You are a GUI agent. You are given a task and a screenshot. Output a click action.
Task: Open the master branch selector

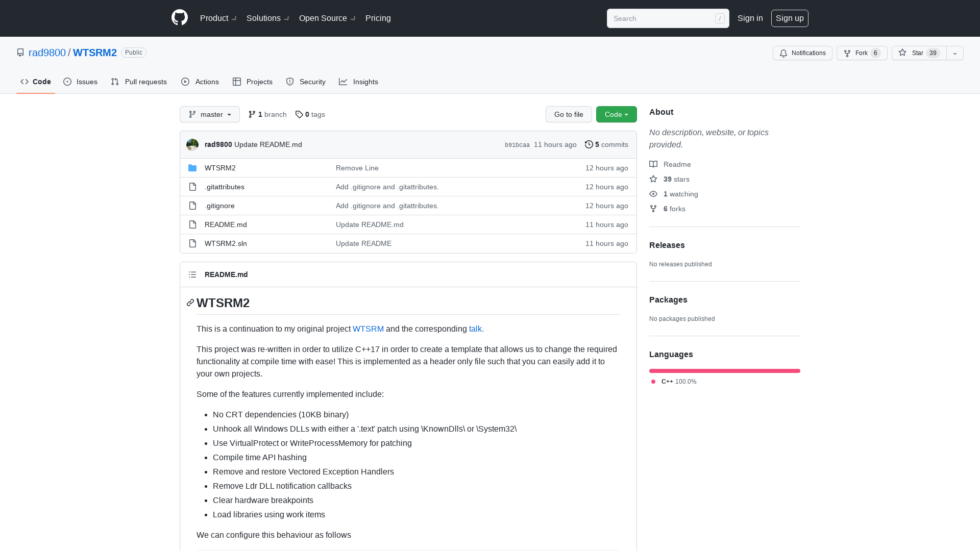(x=210, y=114)
